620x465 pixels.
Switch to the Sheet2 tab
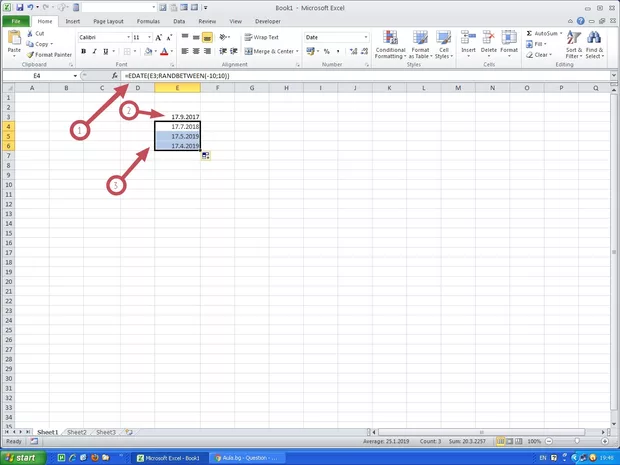77,432
